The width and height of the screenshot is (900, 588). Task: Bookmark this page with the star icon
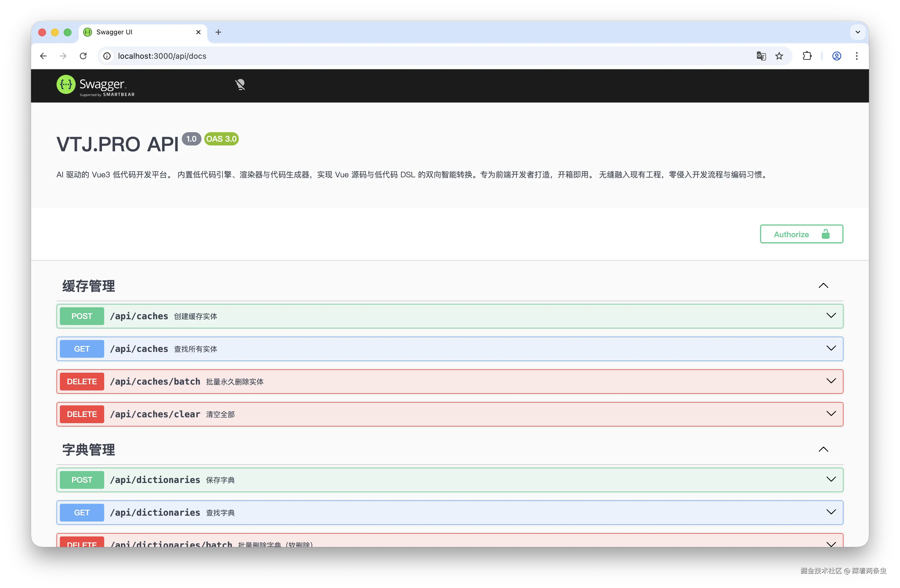pos(779,56)
